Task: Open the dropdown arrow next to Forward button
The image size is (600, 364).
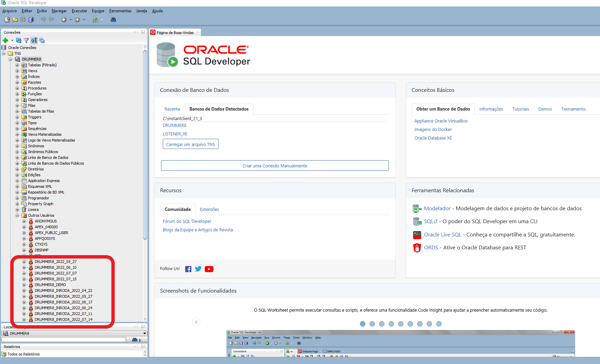Action: point(84,20)
